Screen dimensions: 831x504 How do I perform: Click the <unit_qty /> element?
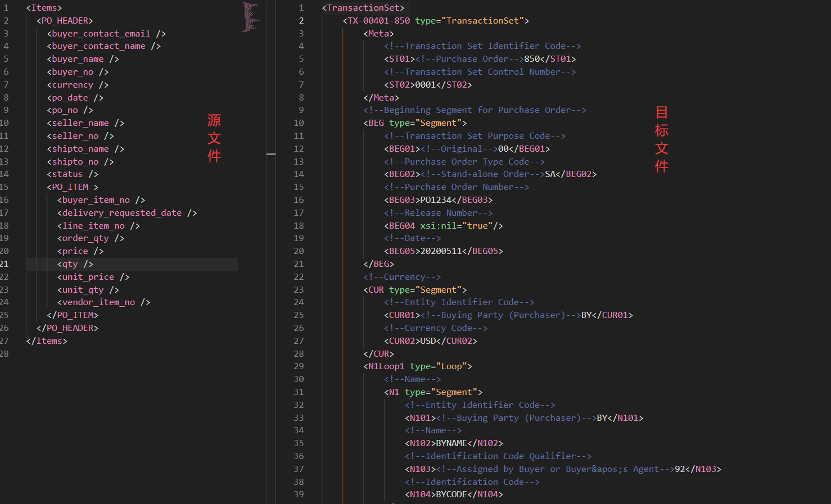coord(88,290)
